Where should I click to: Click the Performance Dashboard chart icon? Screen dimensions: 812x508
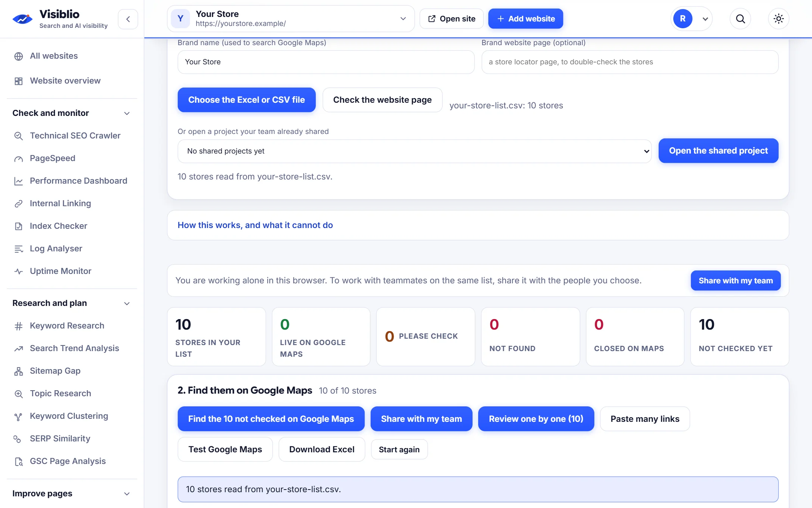pos(18,181)
